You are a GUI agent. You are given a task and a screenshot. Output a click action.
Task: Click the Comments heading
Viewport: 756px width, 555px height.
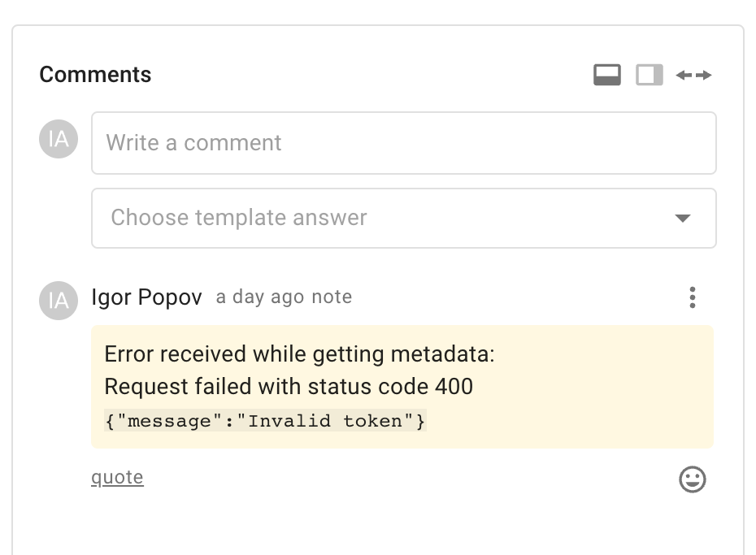(94, 74)
